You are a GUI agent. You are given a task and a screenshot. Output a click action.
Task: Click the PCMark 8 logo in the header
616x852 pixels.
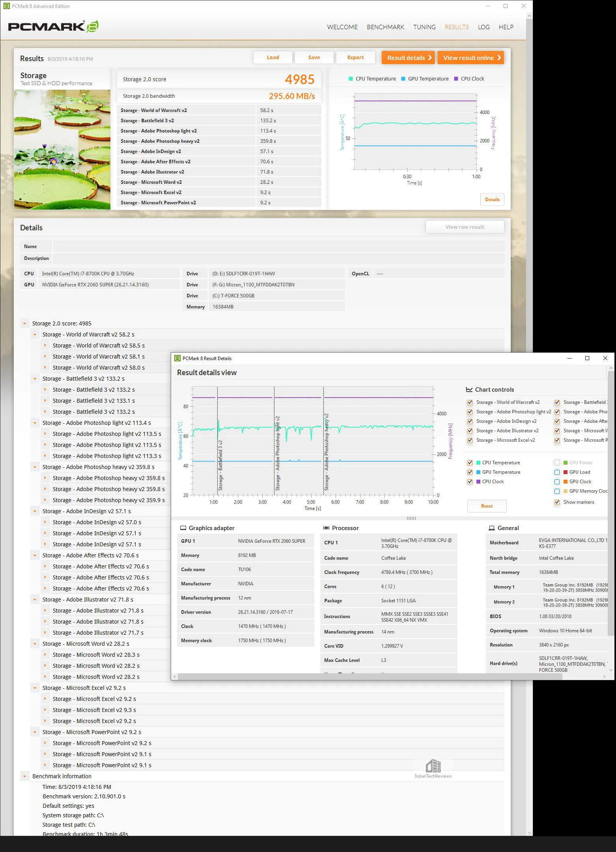tap(53, 26)
